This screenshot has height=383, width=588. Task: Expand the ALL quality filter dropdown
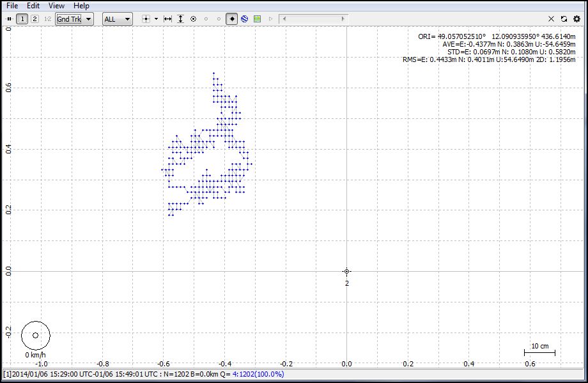point(117,19)
